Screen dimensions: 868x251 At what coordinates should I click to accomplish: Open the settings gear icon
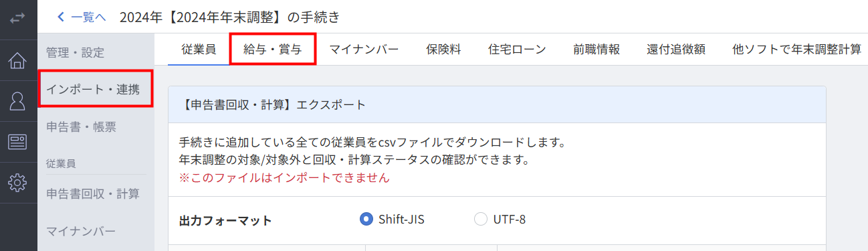18,182
